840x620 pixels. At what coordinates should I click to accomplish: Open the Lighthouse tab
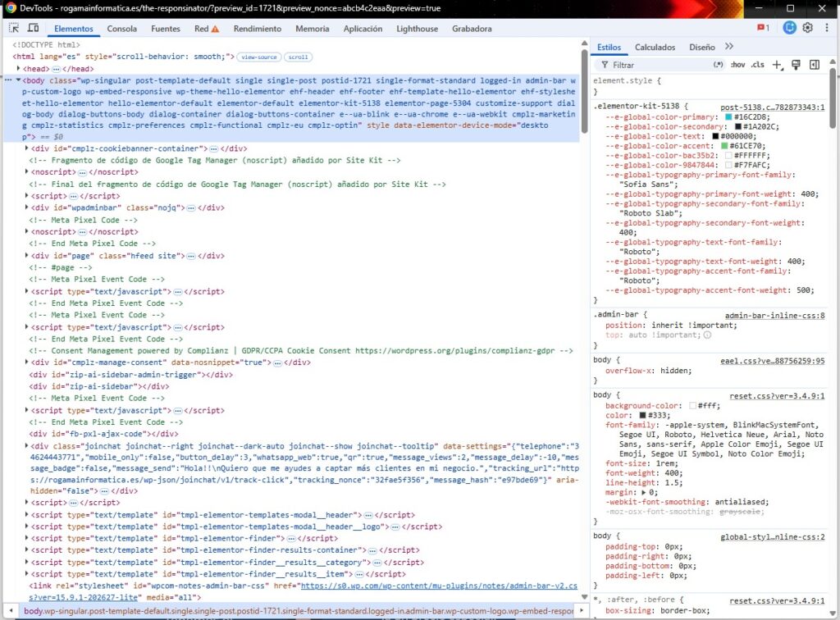pyautogui.click(x=417, y=29)
